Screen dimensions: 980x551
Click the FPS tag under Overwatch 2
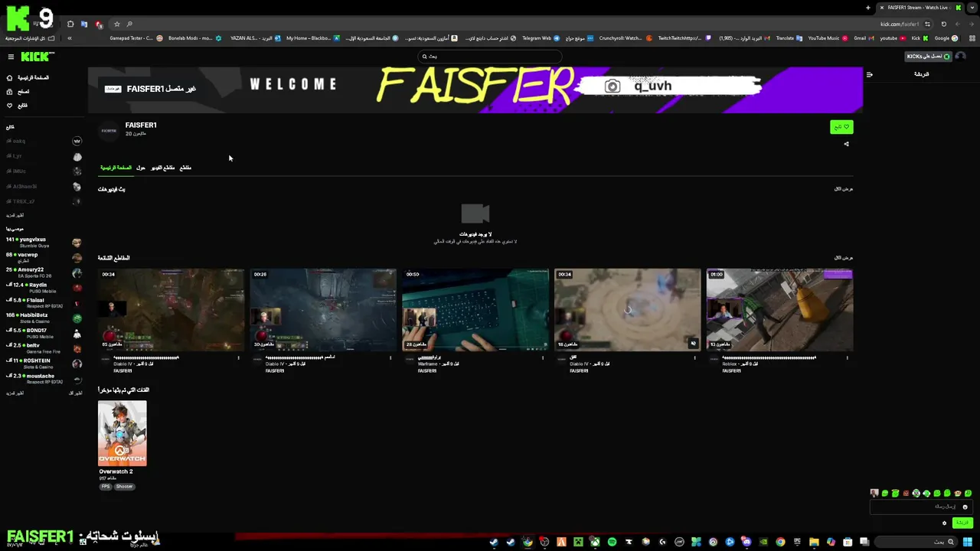tap(106, 487)
